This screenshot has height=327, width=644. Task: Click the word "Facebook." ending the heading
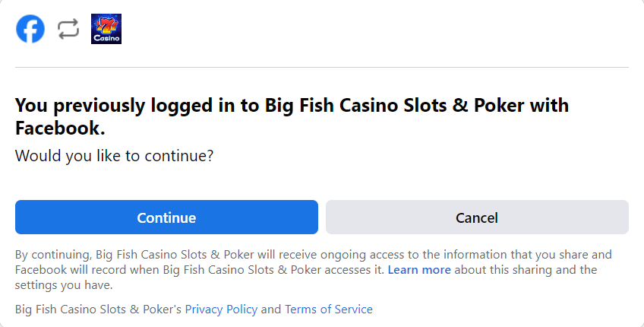(x=60, y=129)
